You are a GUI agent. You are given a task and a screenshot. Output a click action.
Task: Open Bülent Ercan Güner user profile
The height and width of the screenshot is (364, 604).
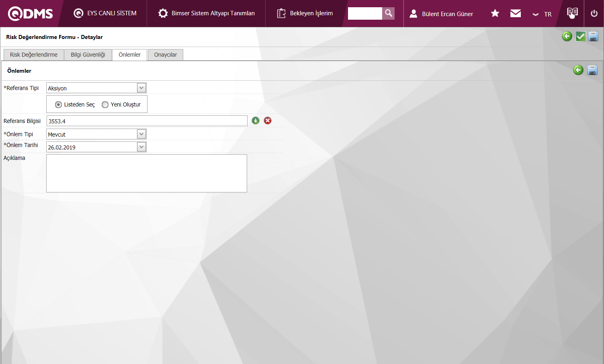(x=441, y=14)
